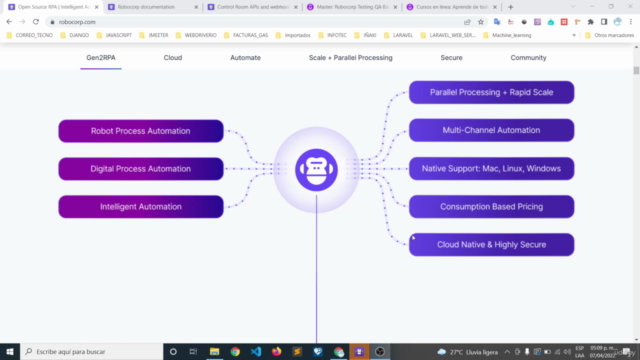The width and height of the screenshot is (640, 360).
Task: Launch File Explorer from taskbar
Action: click(214, 351)
